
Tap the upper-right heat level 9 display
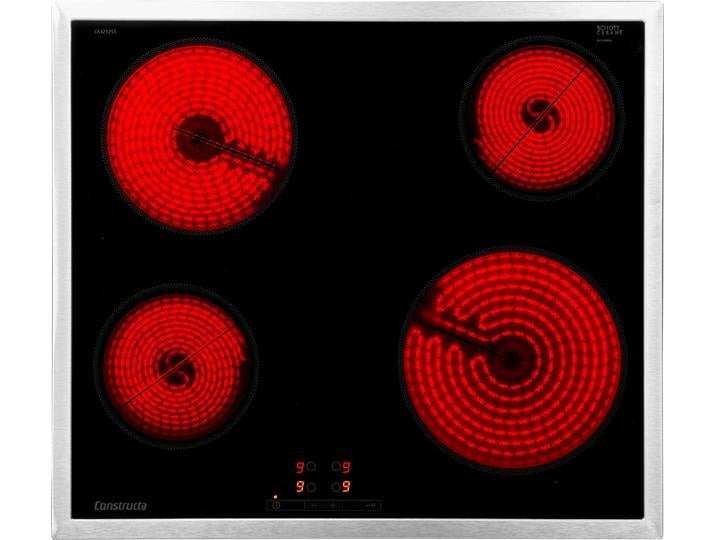coord(346,467)
